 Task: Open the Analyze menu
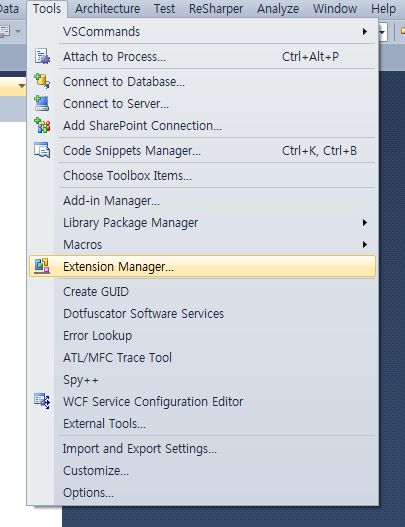click(278, 8)
